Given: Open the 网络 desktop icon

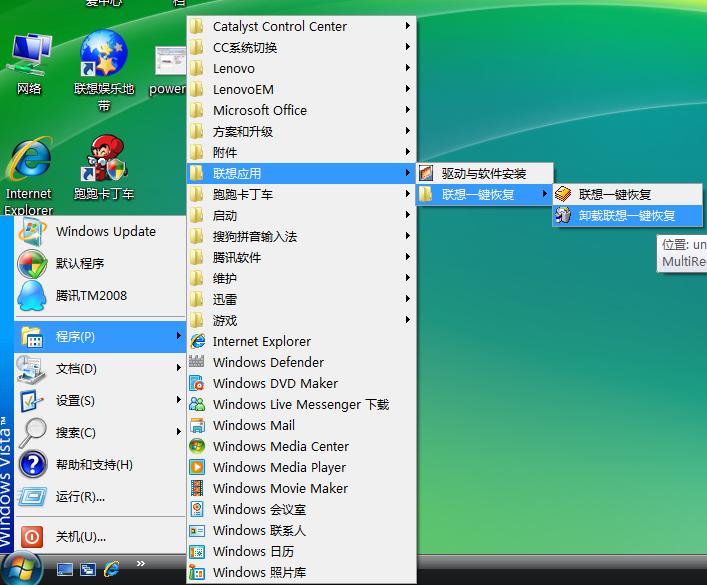Looking at the screenshot, I should click(x=30, y=57).
